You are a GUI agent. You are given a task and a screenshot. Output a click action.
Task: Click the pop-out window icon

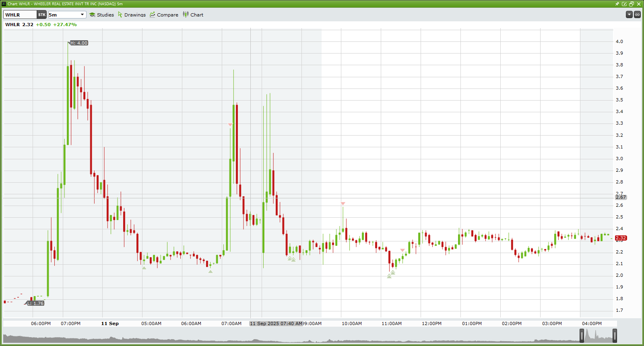tap(624, 4)
